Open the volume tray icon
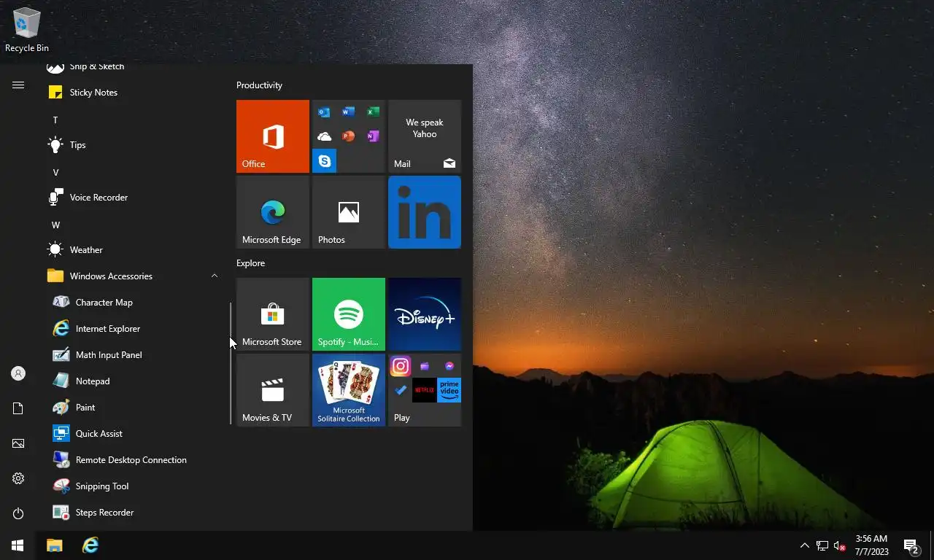 pyautogui.click(x=840, y=545)
